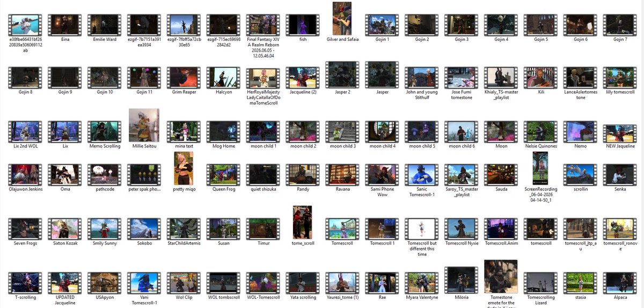The height and width of the screenshot is (308, 644).
Task: Select the NEW Jaqueline video thumbnail
Action: [x=620, y=133]
